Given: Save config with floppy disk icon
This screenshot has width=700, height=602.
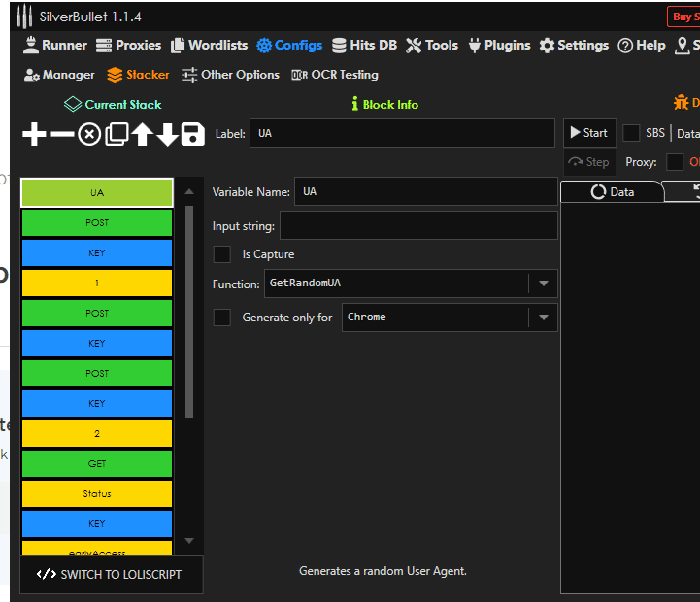Looking at the screenshot, I should point(192,134).
